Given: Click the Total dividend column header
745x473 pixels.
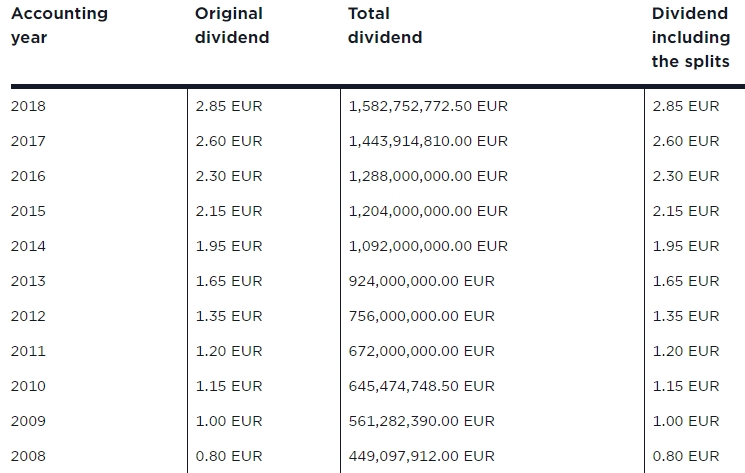Looking at the screenshot, I should (384, 26).
